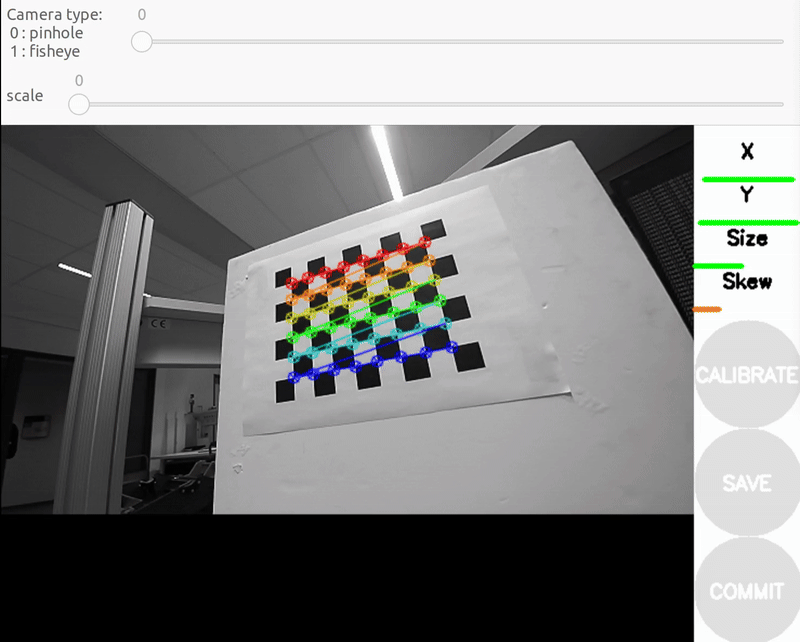Click the Skew label
Image resolution: width=800 pixels, height=642 pixels.
pyautogui.click(x=747, y=282)
